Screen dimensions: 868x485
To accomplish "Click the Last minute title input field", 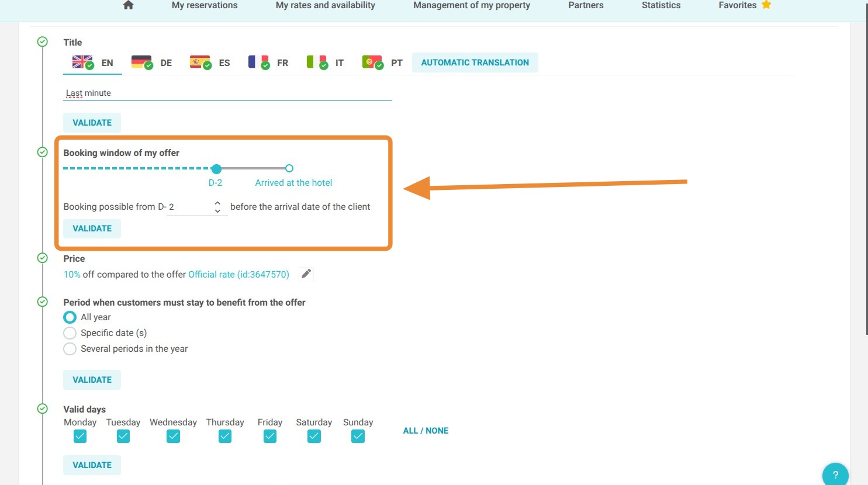I will click(x=227, y=93).
